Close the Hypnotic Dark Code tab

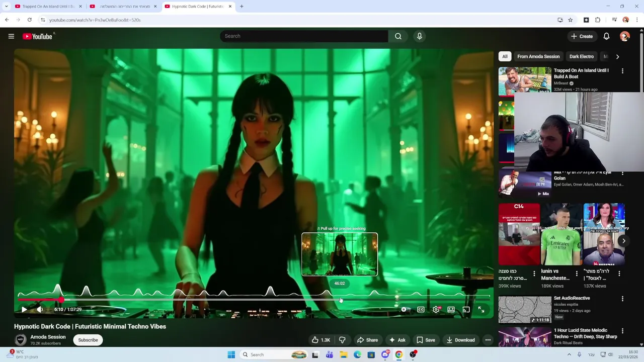tap(230, 7)
